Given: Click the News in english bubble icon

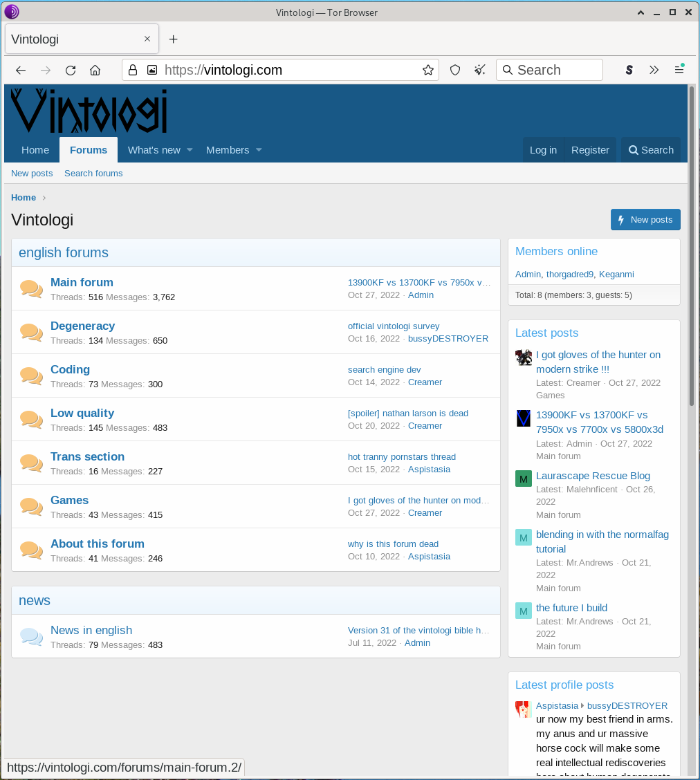Looking at the screenshot, I should click(x=31, y=636).
